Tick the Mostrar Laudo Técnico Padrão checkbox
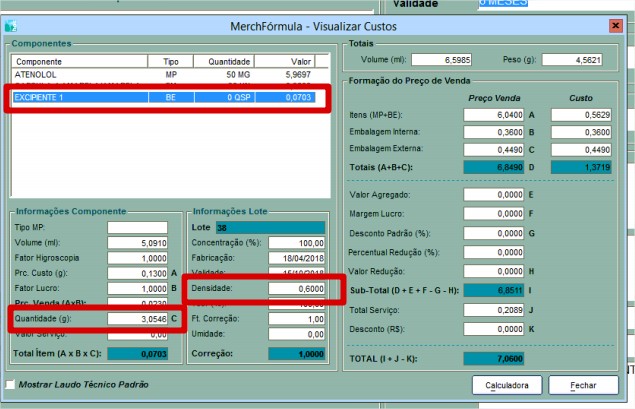Image resolution: width=635 pixels, height=409 pixels. (x=11, y=384)
